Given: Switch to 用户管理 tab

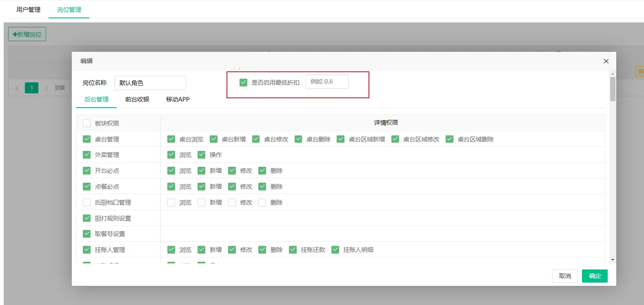Looking at the screenshot, I should 28,10.
